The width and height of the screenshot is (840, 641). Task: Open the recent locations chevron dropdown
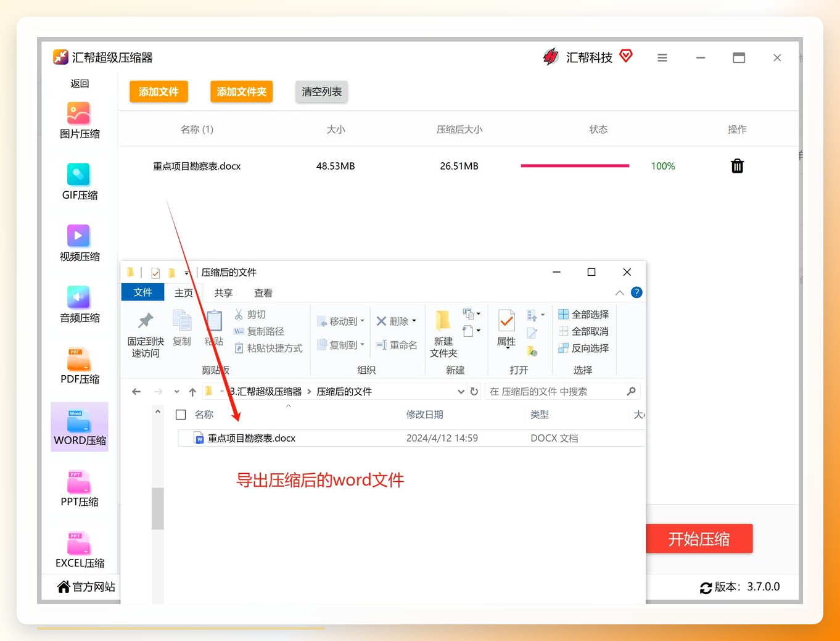point(176,392)
